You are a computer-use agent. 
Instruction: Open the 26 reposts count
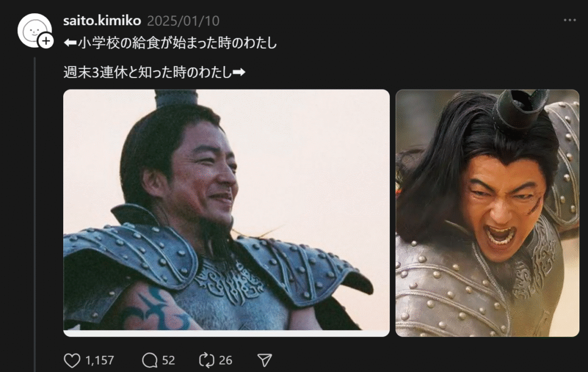tap(225, 361)
